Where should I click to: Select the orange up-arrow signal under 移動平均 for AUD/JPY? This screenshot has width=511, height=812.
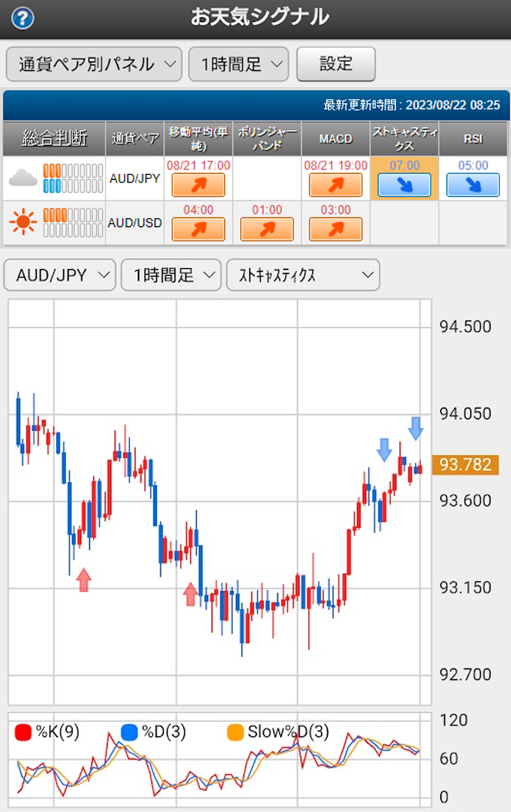(198, 184)
